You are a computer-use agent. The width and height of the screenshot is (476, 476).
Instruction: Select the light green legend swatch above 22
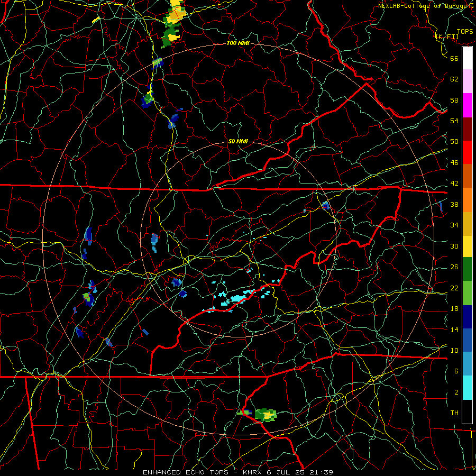click(x=467, y=293)
